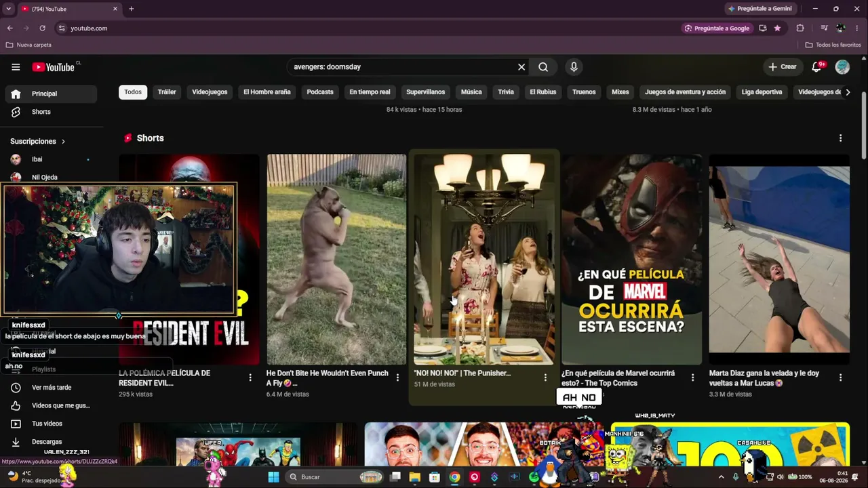Open Ver más tarde playlist
This screenshot has width=868, height=488.
52,388
